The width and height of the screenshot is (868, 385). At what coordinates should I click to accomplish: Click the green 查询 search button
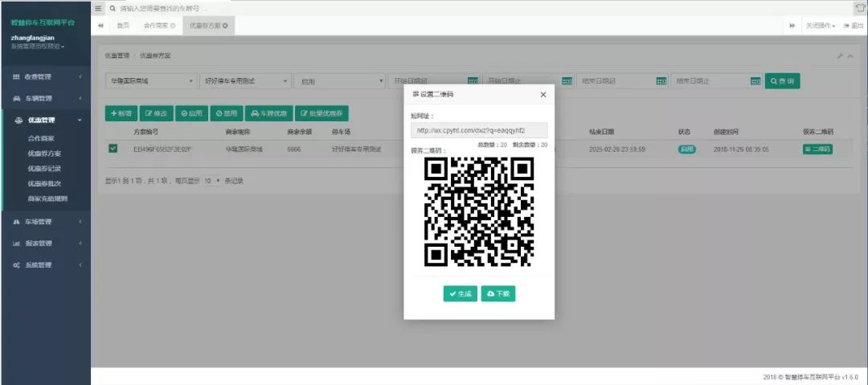[782, 81]
